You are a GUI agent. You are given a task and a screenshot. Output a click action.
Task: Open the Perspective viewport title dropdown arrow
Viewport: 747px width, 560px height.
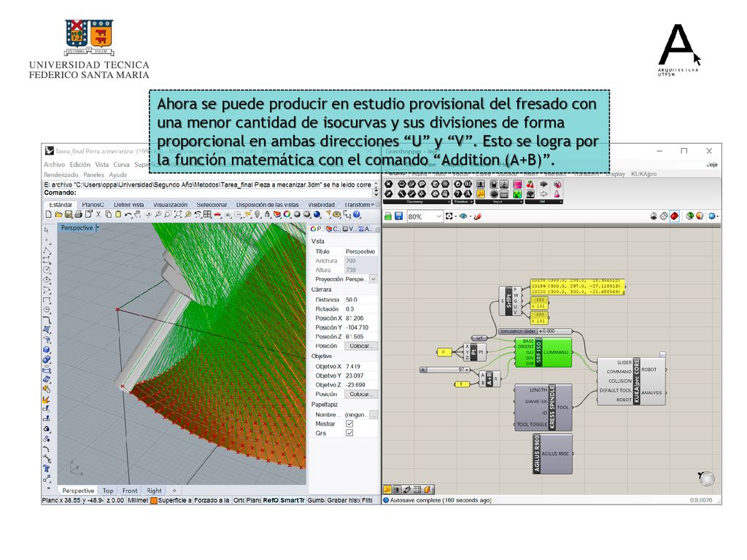tap(97, 228)
